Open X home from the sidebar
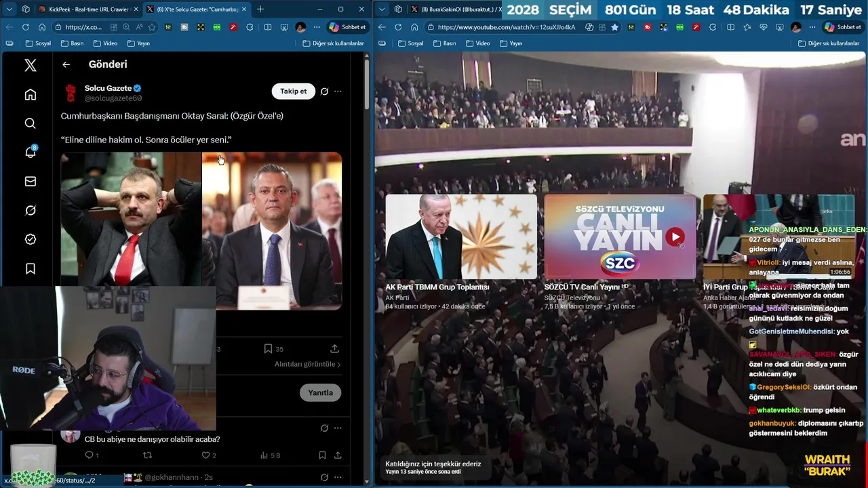The width and height of the screenshot is (868, 488). coord(31,94)
